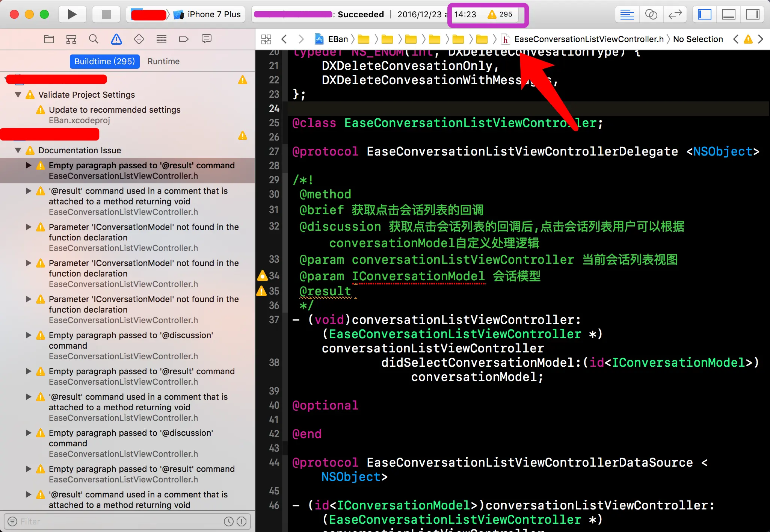The image size is (770, 532).
Task: Open the Report navigator speech-bubble icon
Action: tap(206, 39)
